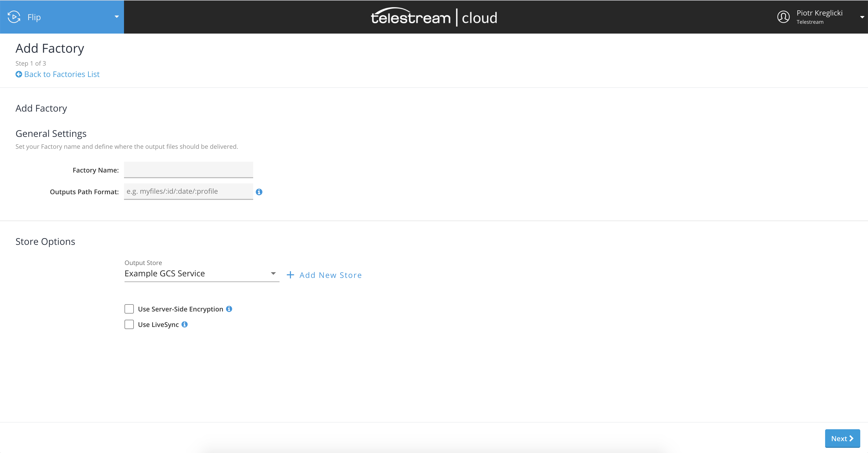868x453 pixels.
Task: Click the Outputs Path Format info icon
Action: point(259,192)
